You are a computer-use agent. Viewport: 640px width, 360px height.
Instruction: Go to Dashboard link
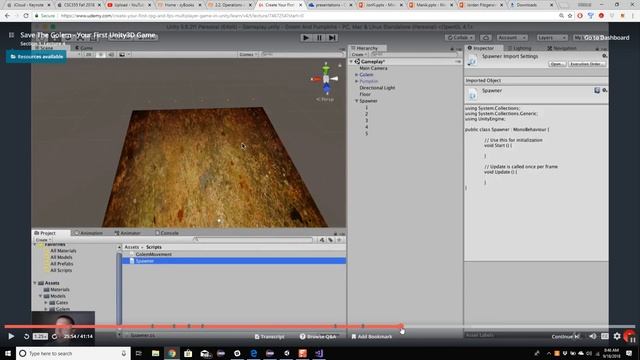coord(607,38)
